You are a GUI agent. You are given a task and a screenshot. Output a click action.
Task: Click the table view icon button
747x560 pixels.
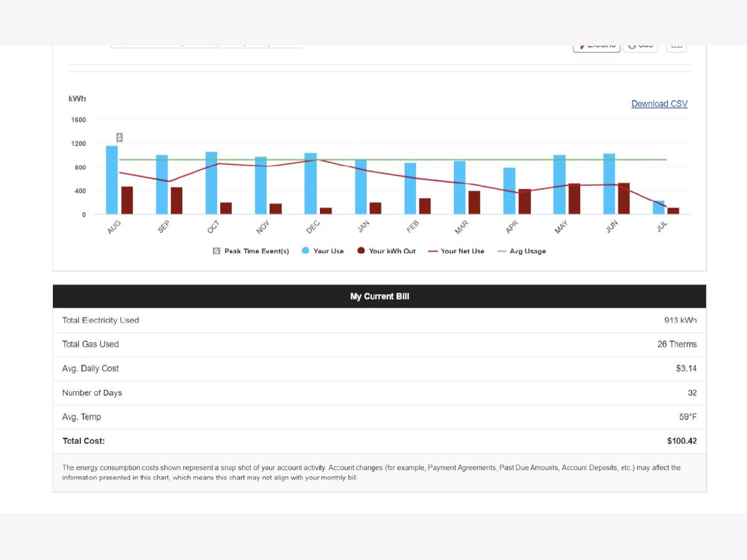click(x=677, y=46)
